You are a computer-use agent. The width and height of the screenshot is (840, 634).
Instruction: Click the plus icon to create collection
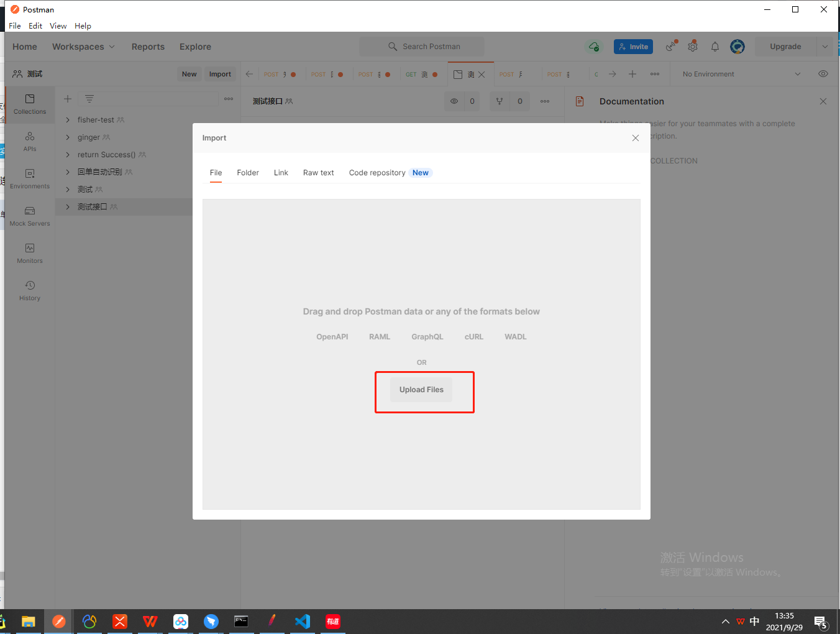pyautogui.click(x=68, y=99)
